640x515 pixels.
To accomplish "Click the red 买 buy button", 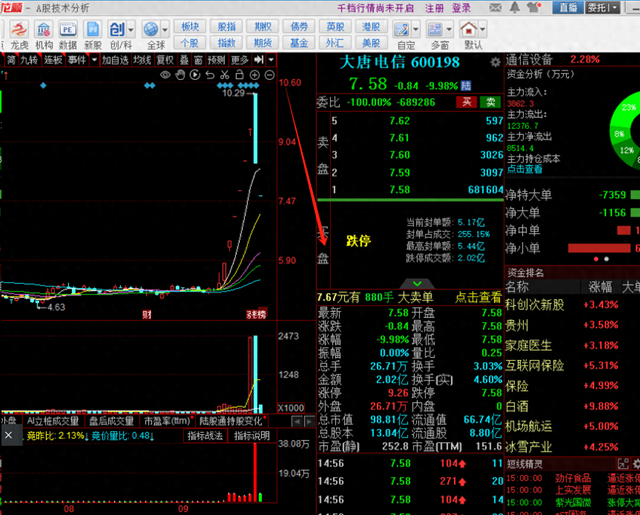I will [467, 102].
